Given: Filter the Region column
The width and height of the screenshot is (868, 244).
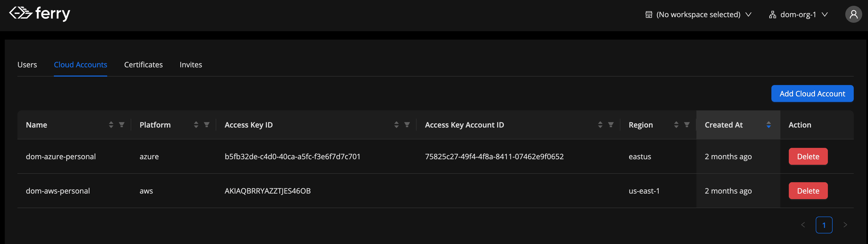Looking at the screenshot, I should [x=687, y=125].
